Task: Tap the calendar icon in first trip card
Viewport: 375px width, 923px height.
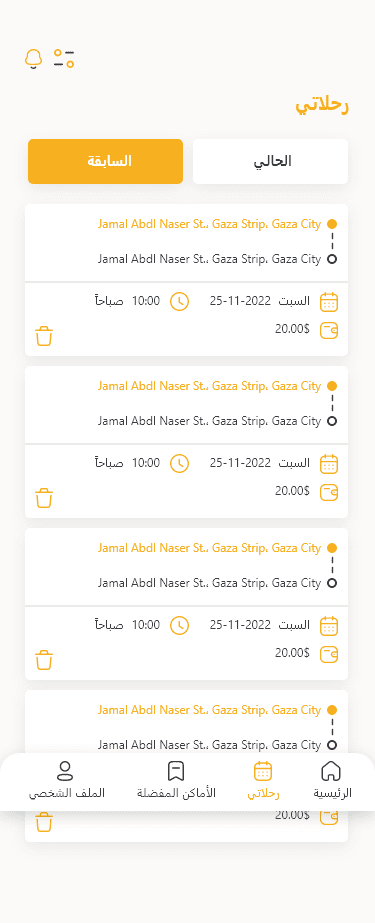Action: point(329,302)
